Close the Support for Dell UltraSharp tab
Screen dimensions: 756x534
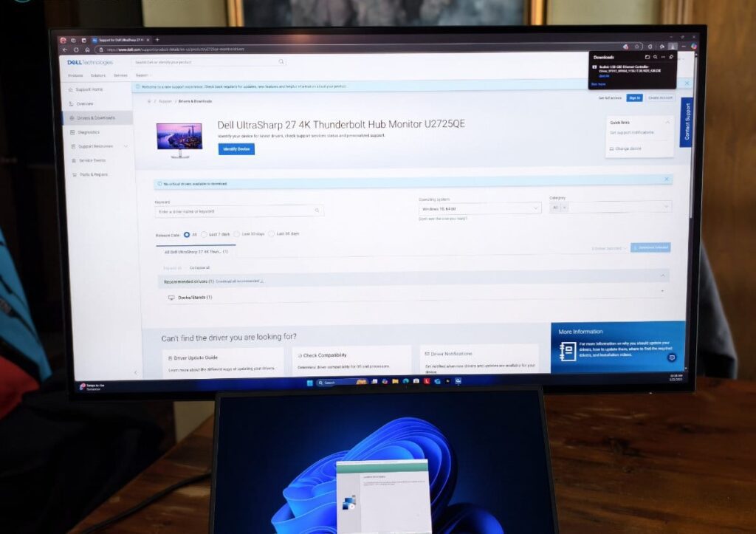click(x=148, y=40)
